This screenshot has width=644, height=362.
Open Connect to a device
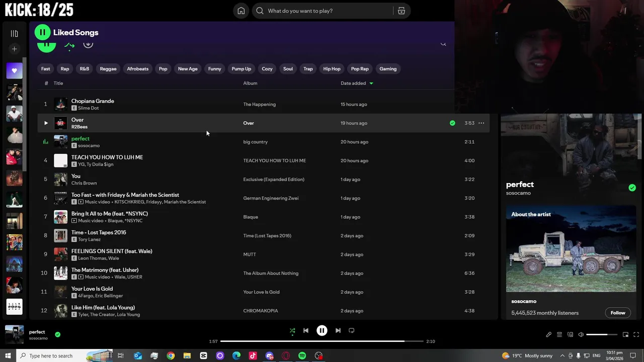coord(570,335)
